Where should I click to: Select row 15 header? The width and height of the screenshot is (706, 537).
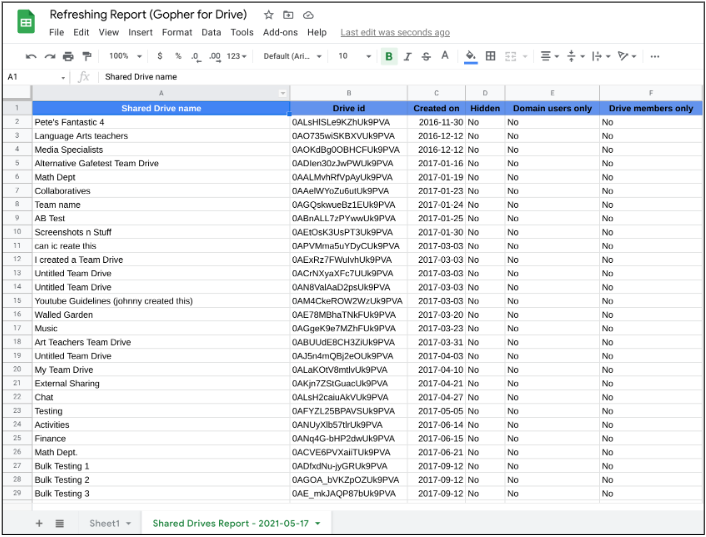(17, 301)
